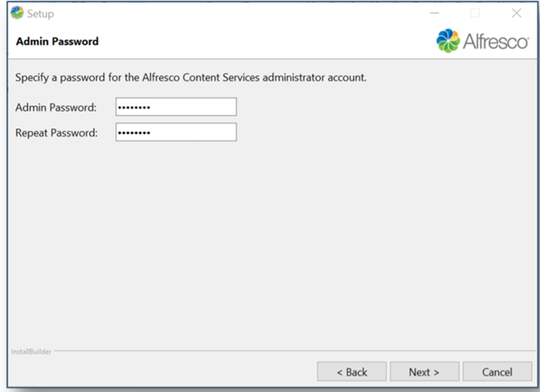Minimize the Setup window
The height and width of the screenshot is (392, 540).
[x=434, y=14]
